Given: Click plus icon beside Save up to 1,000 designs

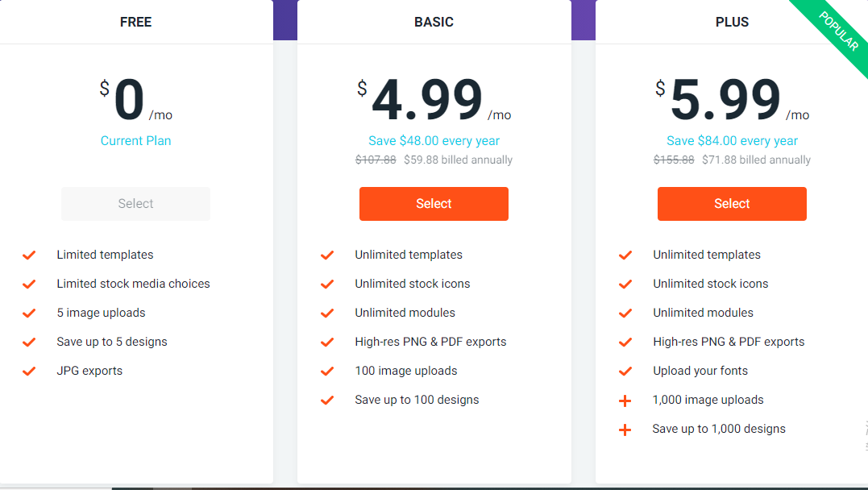Looking at the screenshot, I should click(625, 430).
